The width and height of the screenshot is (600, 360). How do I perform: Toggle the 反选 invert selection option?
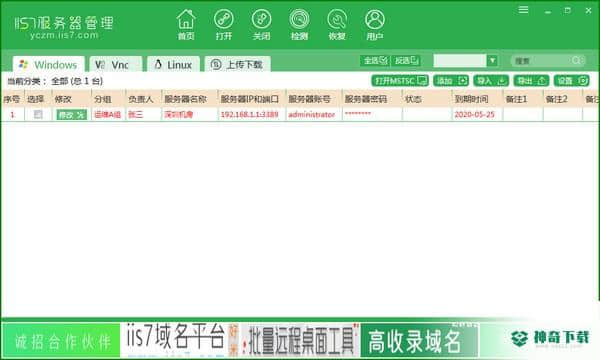click(406, 60)
